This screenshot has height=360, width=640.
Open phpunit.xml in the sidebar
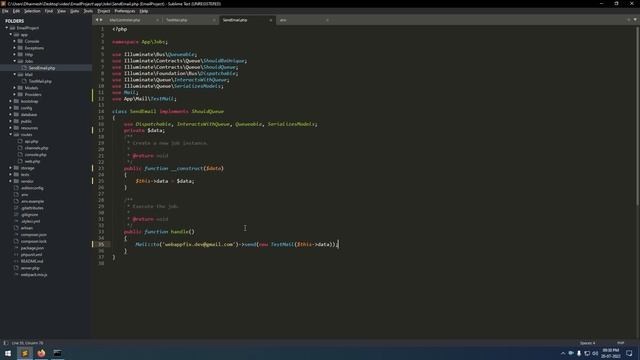point(31,255)
